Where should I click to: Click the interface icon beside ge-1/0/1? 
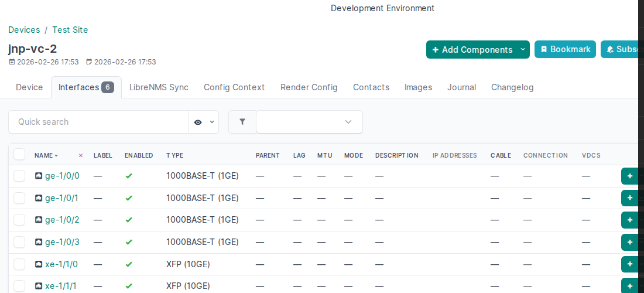(39, 198)
